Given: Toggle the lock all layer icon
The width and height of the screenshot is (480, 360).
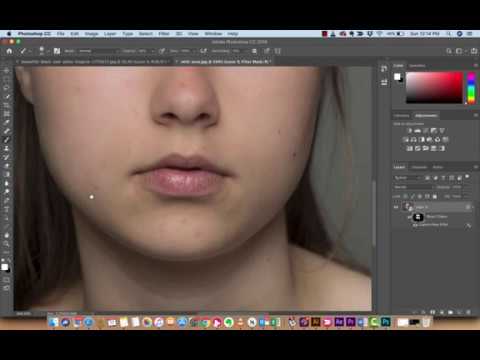Looking at the screenshot, I should [435, 196].
